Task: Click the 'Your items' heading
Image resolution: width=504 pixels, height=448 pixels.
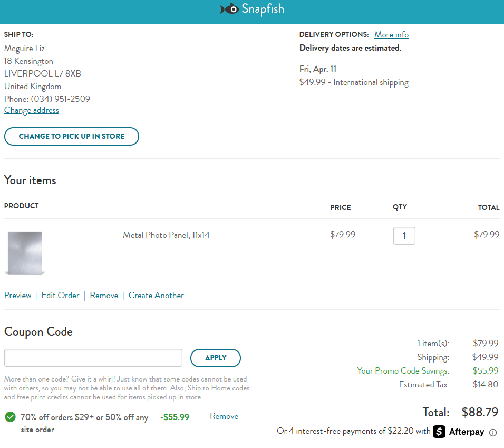Action: coord(30,180)
